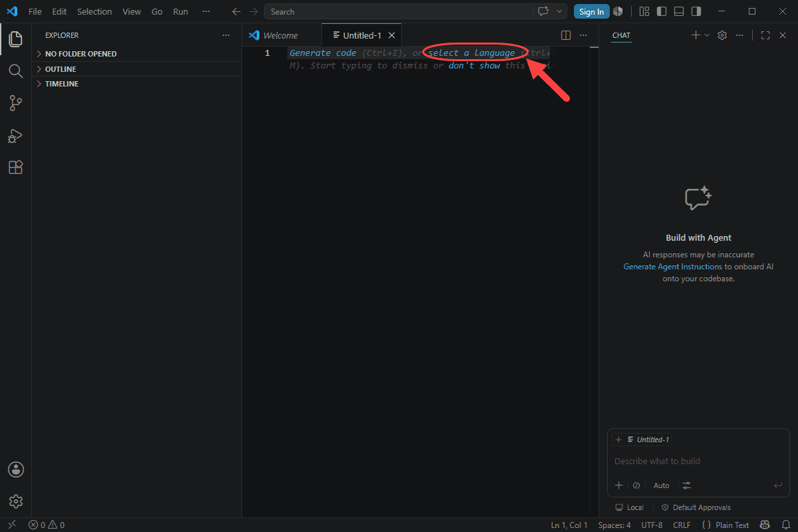Screen dimensions: 798x532
Task: Expand the Outline section
Action: (x=136, y=69)
